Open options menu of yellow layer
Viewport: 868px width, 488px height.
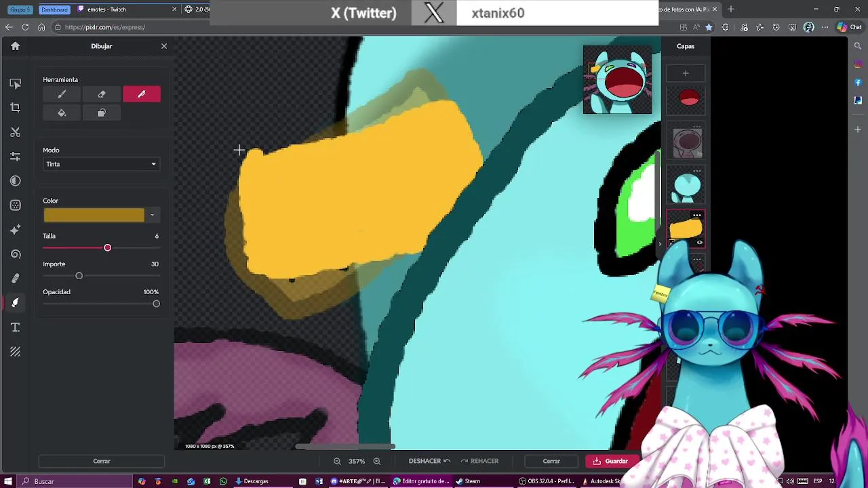697,215
